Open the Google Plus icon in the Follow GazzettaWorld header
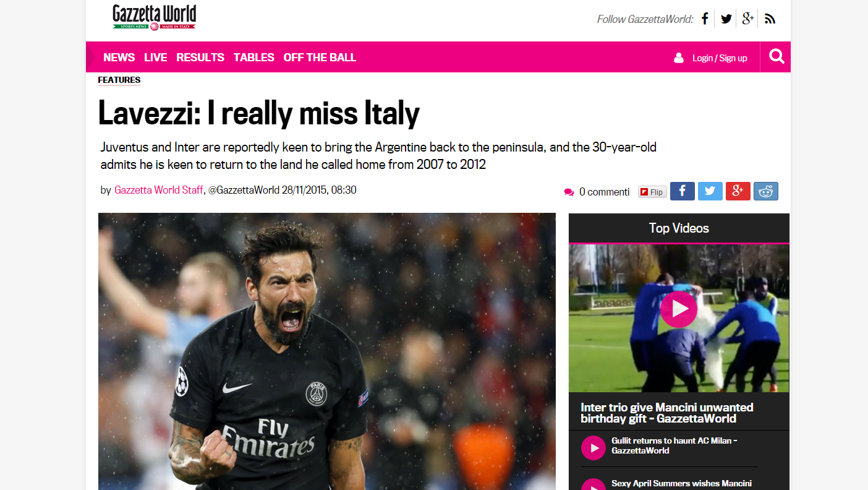 coord(748,19)
